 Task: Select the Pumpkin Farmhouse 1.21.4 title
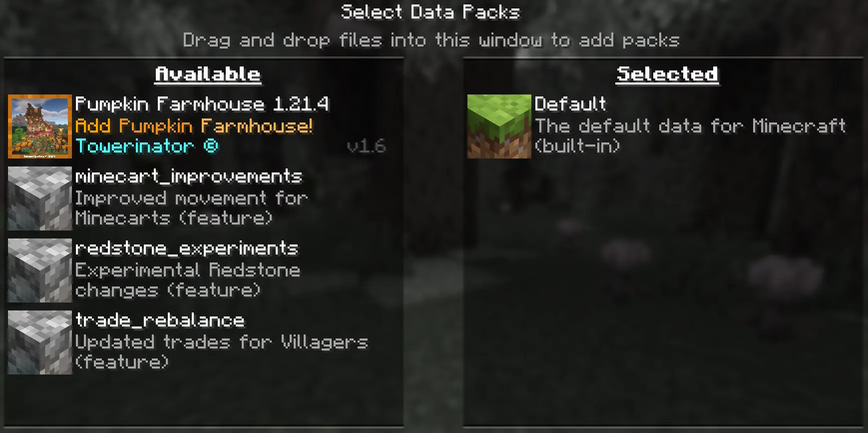[x=202, y=104]
